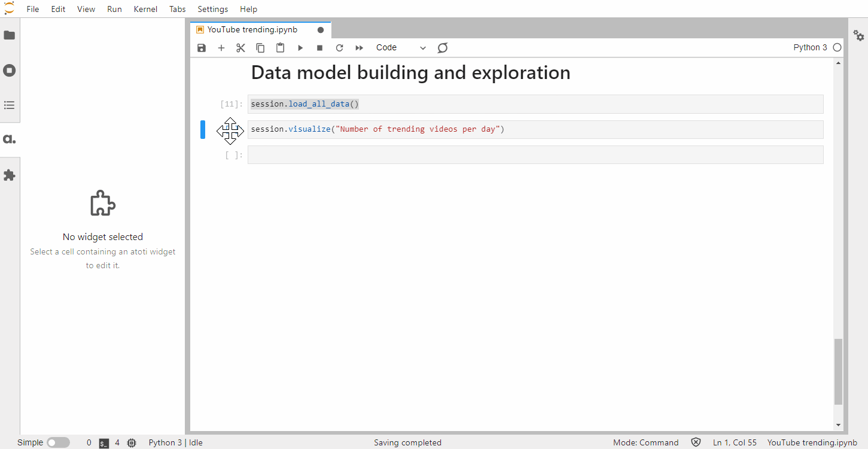The image size is (868, 449).
Task: Click YouTube trending.ipynb in status bar
Action: [x=812, y=443]
